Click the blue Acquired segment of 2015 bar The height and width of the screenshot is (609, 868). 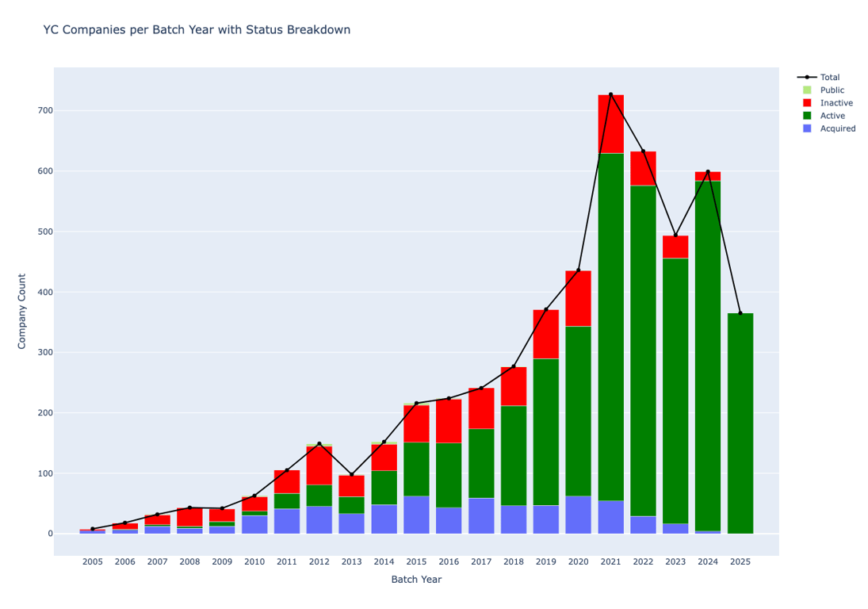[x=416, y=515]
